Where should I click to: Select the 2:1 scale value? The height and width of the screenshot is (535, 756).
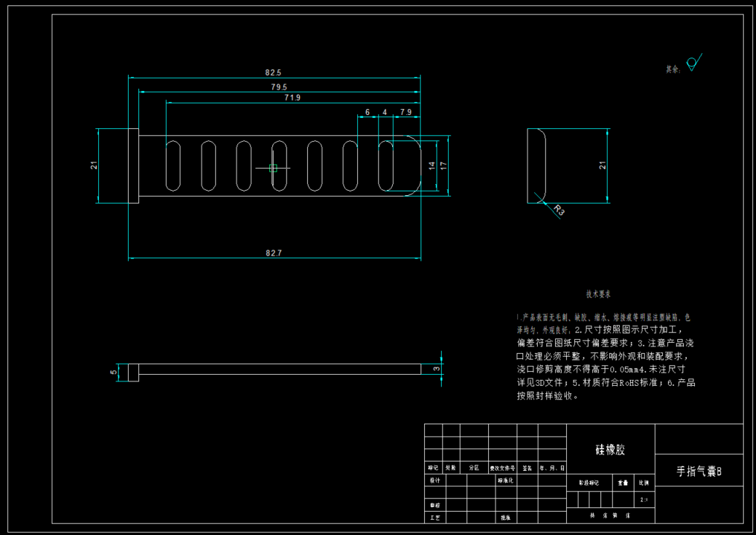644,499
